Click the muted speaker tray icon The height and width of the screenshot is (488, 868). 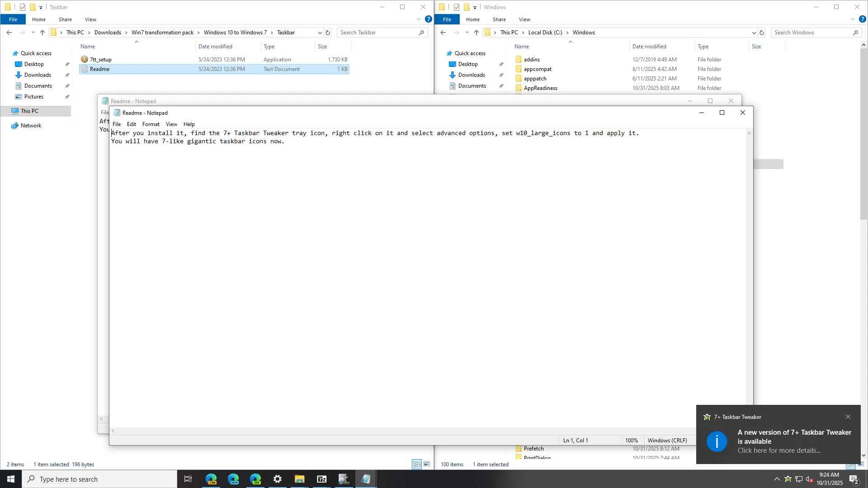tap(810, 479)
